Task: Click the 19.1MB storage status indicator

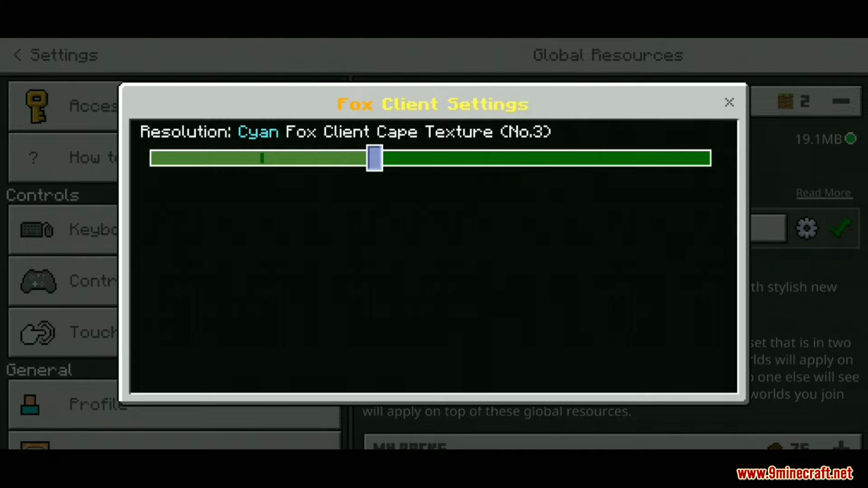Action: tap(826, 139)
